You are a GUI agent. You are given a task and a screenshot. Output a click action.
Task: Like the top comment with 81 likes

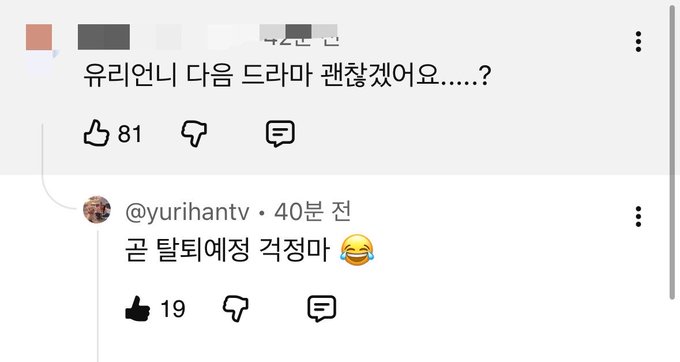pyautogui.click(x=96, y=133)
